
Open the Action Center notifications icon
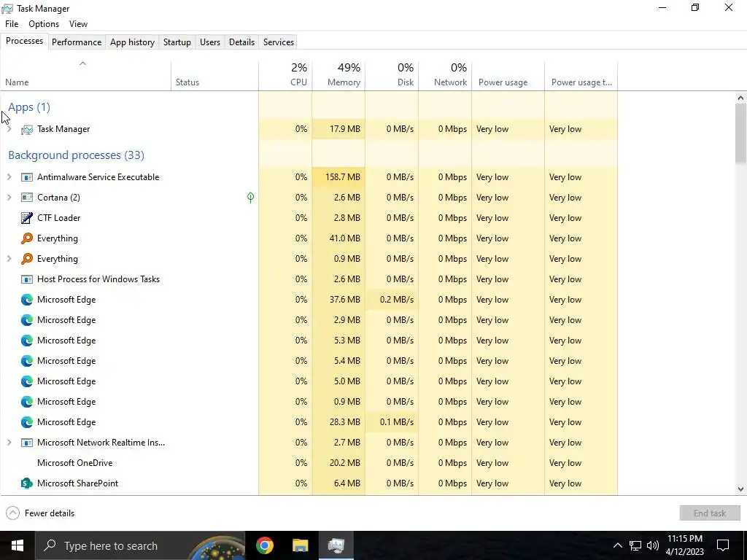723,545
